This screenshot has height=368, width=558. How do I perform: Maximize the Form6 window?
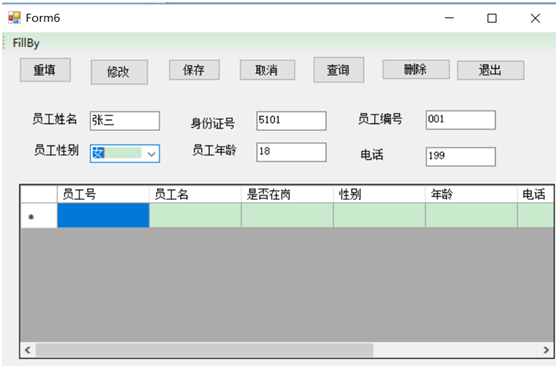(492, 18)
